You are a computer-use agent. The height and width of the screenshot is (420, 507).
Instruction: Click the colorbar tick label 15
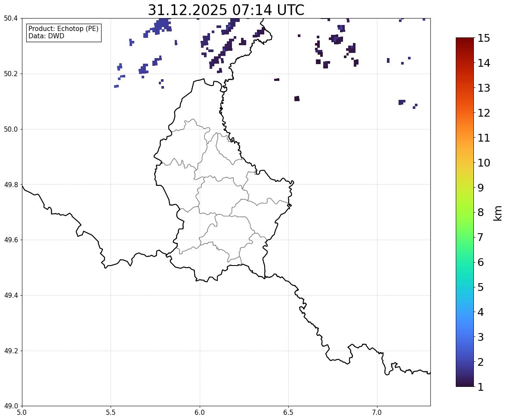pos(484,38)
